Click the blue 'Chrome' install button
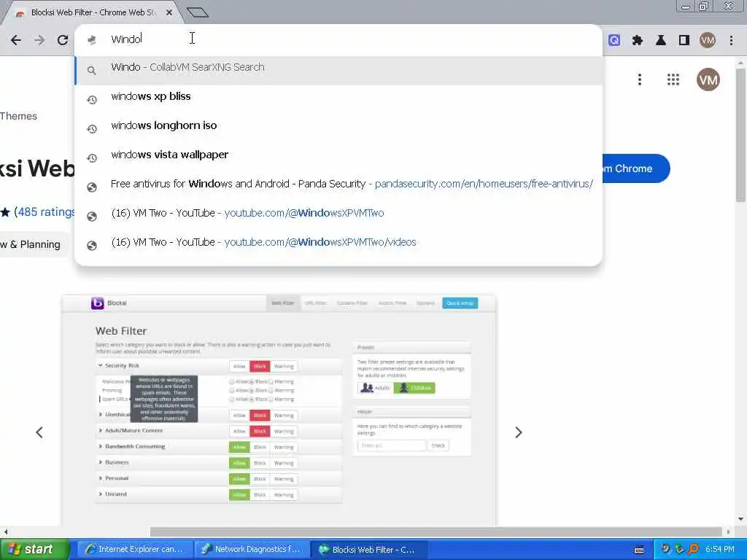This screenshot has width=747, height=560. click(x=636, y=168)
